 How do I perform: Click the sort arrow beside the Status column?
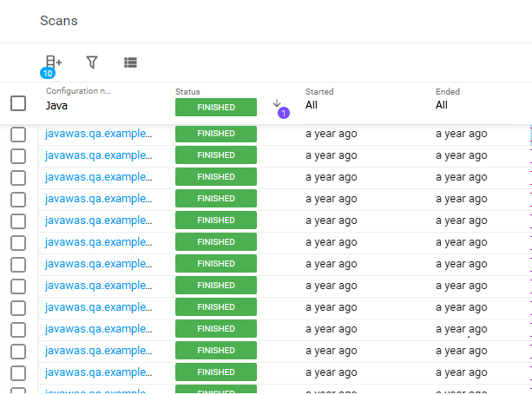[277, 103]
